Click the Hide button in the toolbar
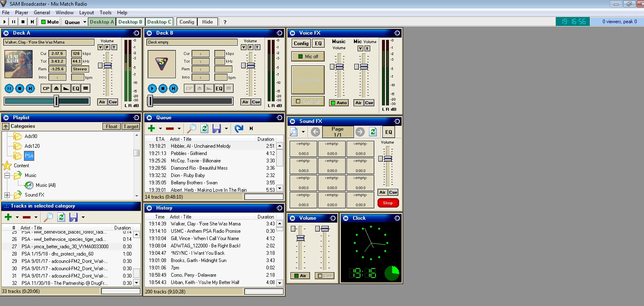 click(x=207, y=22)
